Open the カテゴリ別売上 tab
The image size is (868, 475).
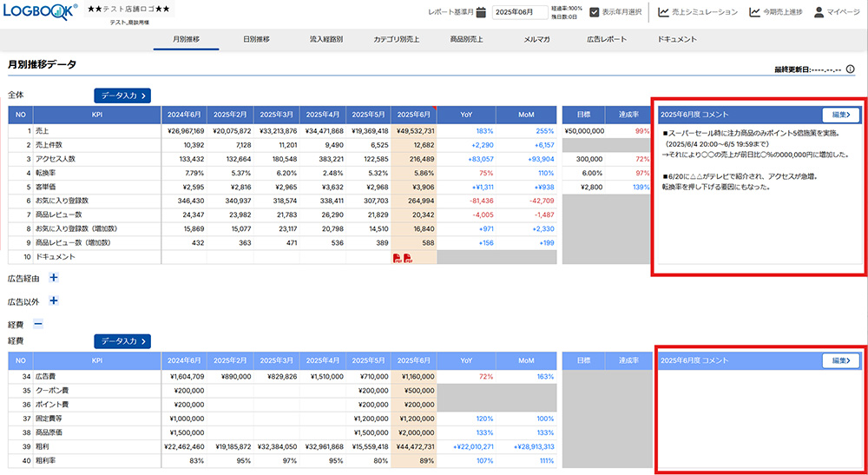397,39
